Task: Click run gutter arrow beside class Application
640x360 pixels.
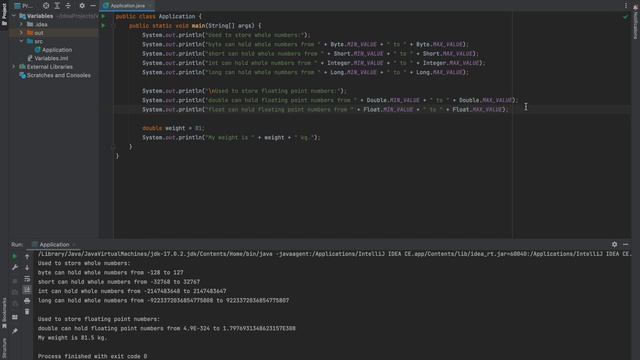Action: point(103,16)
